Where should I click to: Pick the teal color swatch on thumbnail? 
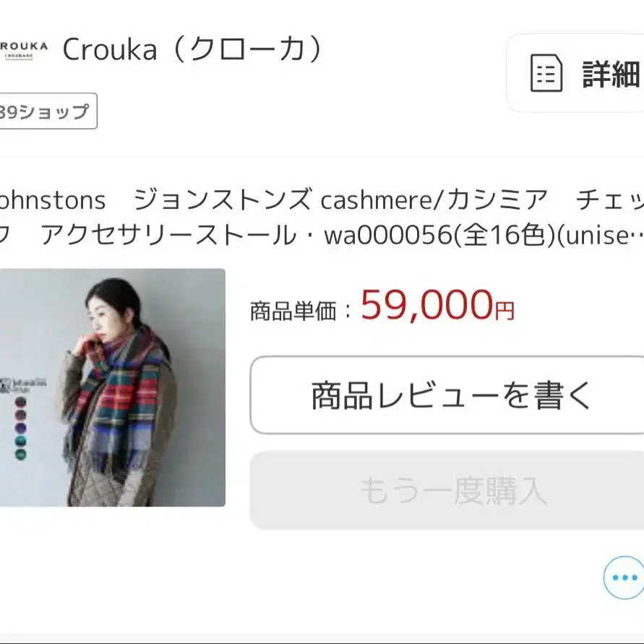(20, 442)
